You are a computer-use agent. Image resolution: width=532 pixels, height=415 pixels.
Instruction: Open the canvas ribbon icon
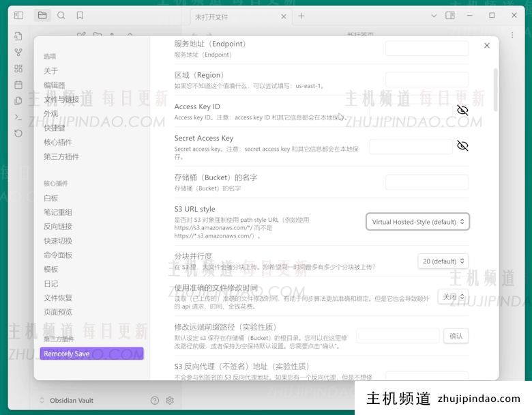click(18, 68)
